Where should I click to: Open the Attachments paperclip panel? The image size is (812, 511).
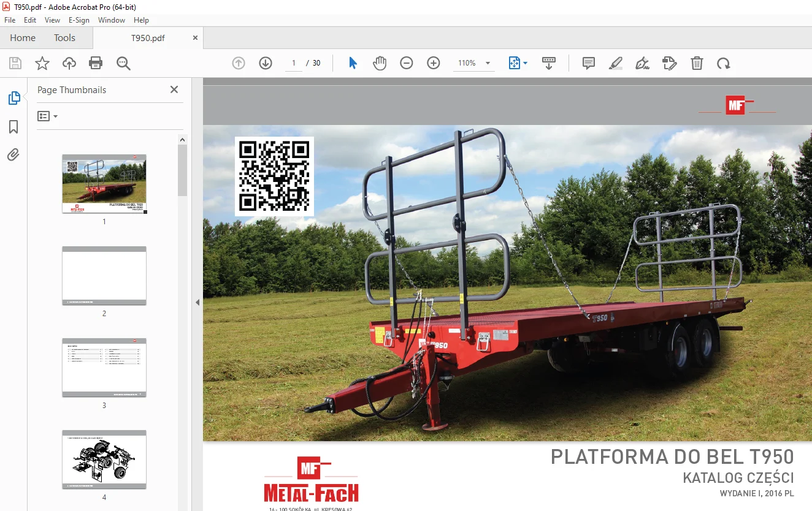[13, 155]
